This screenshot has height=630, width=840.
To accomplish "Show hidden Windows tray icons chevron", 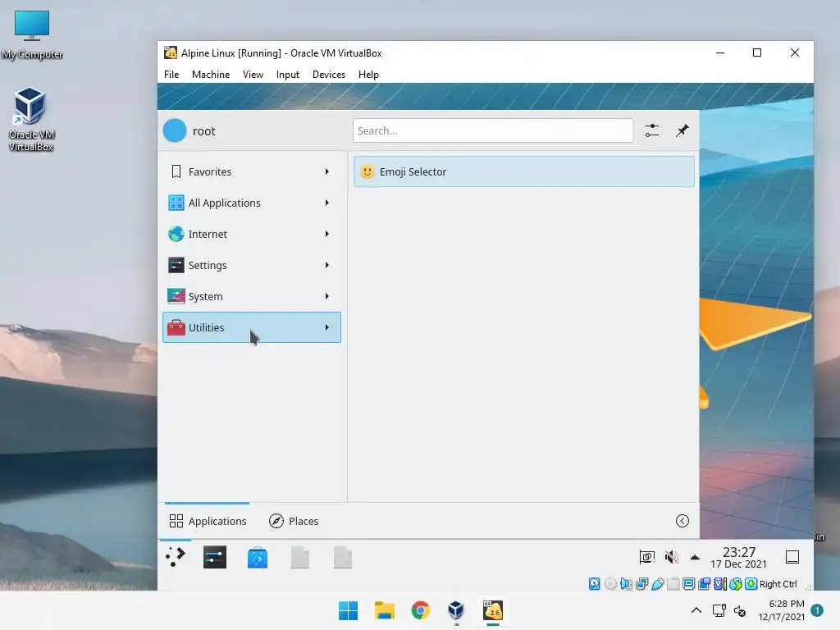I will (696, 610).
